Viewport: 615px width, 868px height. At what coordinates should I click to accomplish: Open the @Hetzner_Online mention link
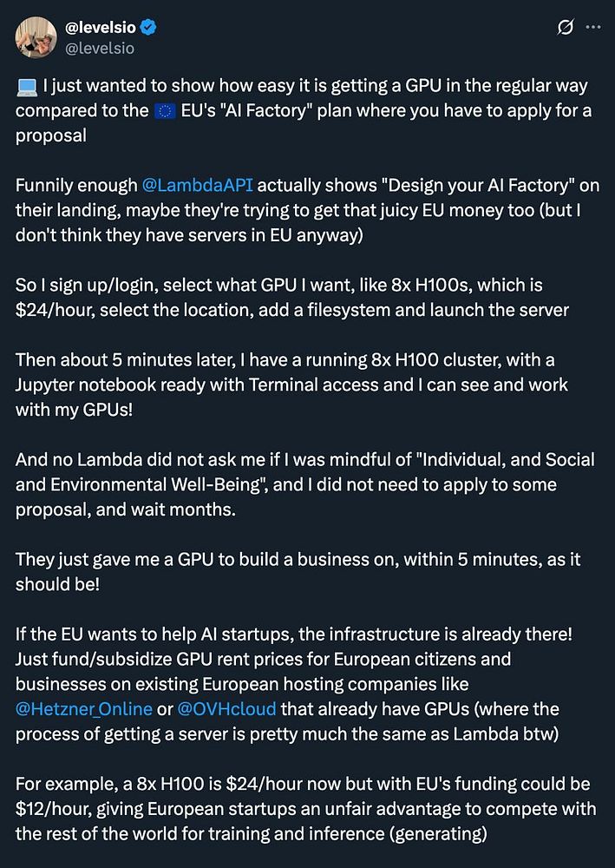84,710
